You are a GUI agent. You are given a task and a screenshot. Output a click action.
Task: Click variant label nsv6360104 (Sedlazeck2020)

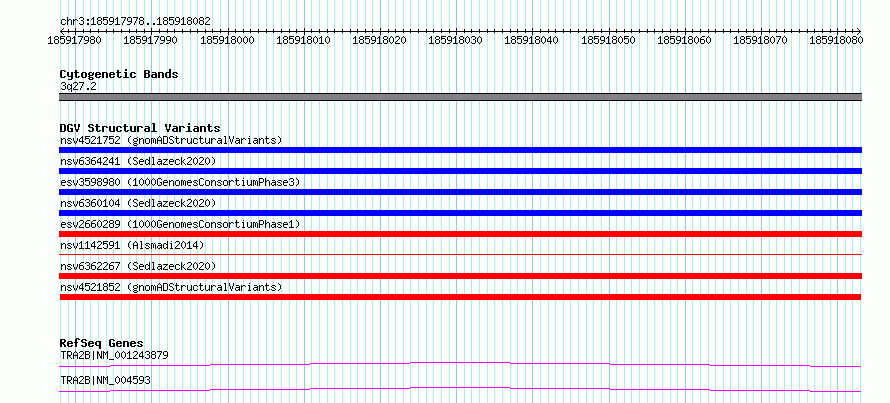point(138,203)
